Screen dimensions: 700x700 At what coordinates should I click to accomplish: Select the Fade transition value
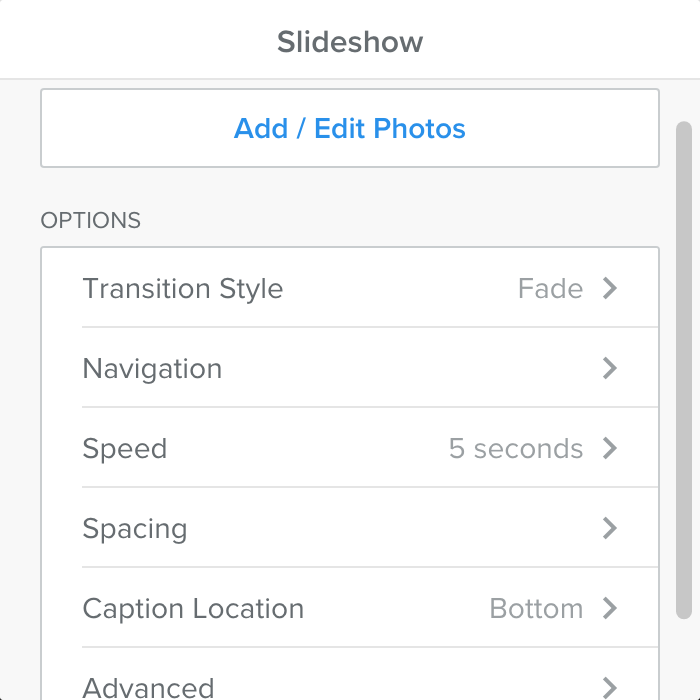550,289
